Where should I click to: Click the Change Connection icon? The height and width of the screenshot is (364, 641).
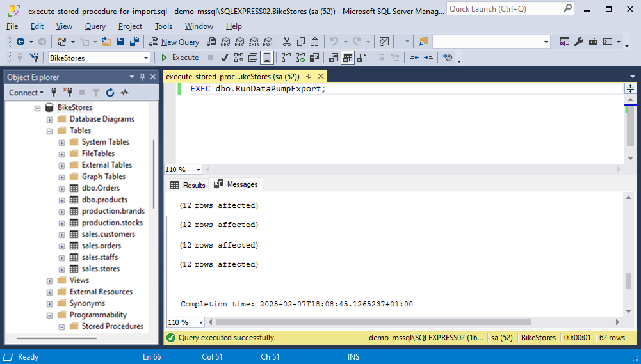(x=35, y=58)
